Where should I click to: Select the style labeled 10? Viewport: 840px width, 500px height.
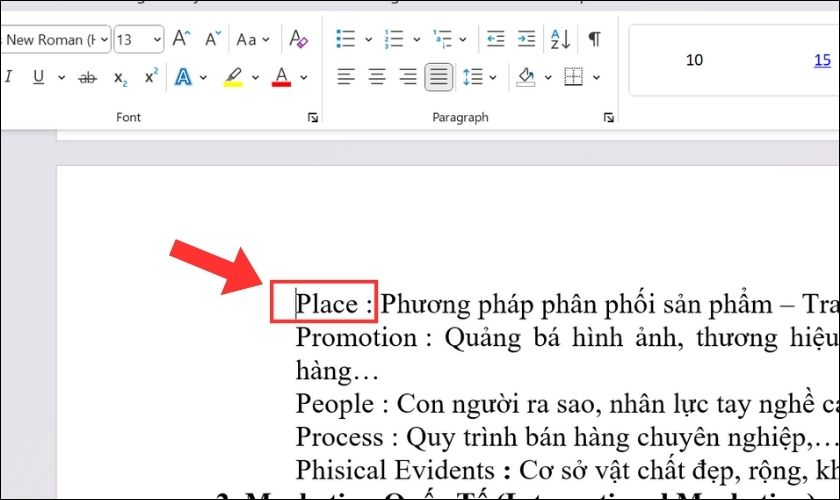694,60
